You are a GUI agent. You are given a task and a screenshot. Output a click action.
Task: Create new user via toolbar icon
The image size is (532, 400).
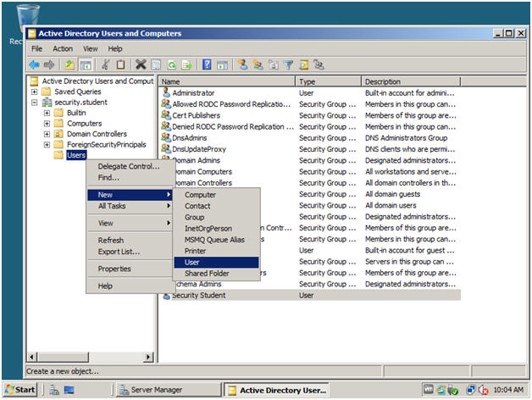242,64
